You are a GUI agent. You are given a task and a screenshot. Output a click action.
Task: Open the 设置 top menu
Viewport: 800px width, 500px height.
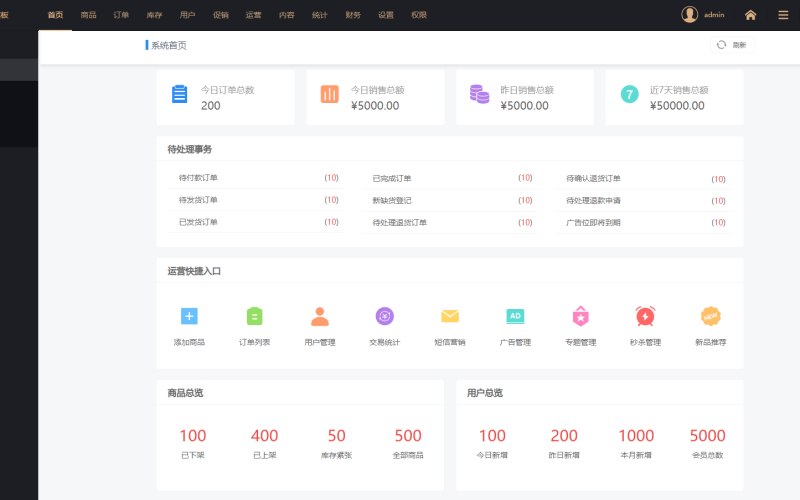(386, 15)
